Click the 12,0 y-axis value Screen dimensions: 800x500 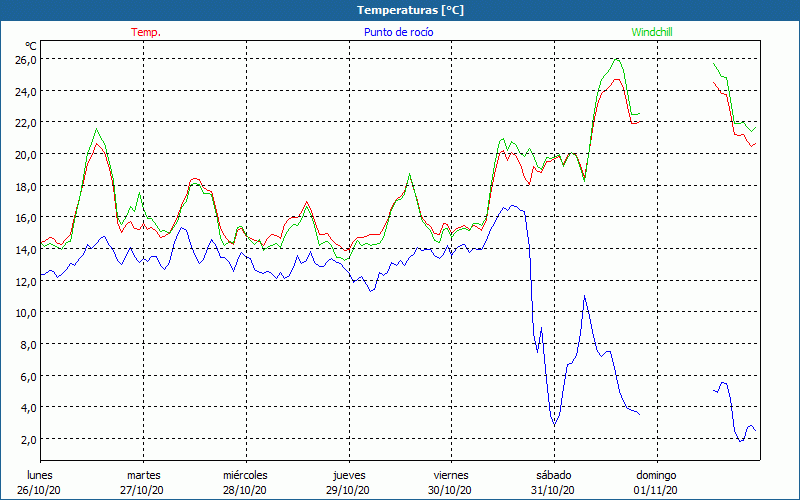click(x=26, y=281)
